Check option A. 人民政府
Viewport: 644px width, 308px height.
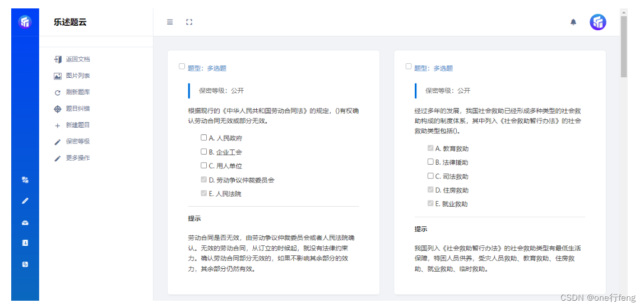pyautogui.click(x=203, y=137)
